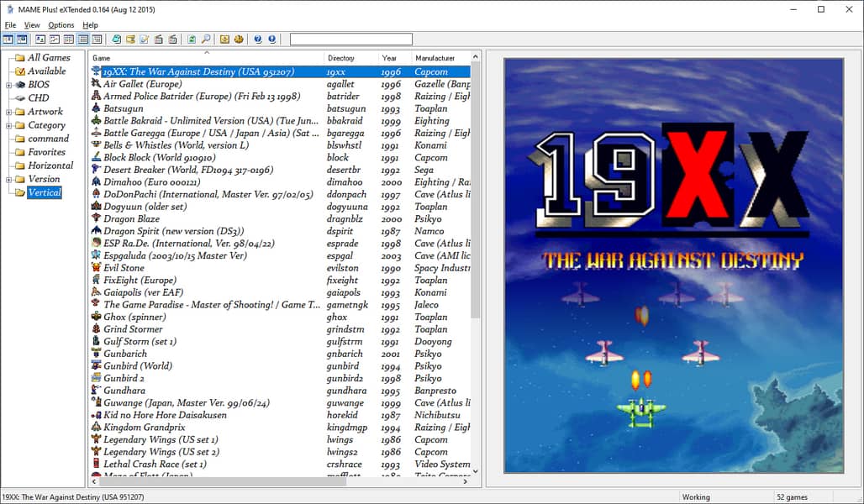
Task: Click the scroll right arrow of game list
Action: coord(466,481)
